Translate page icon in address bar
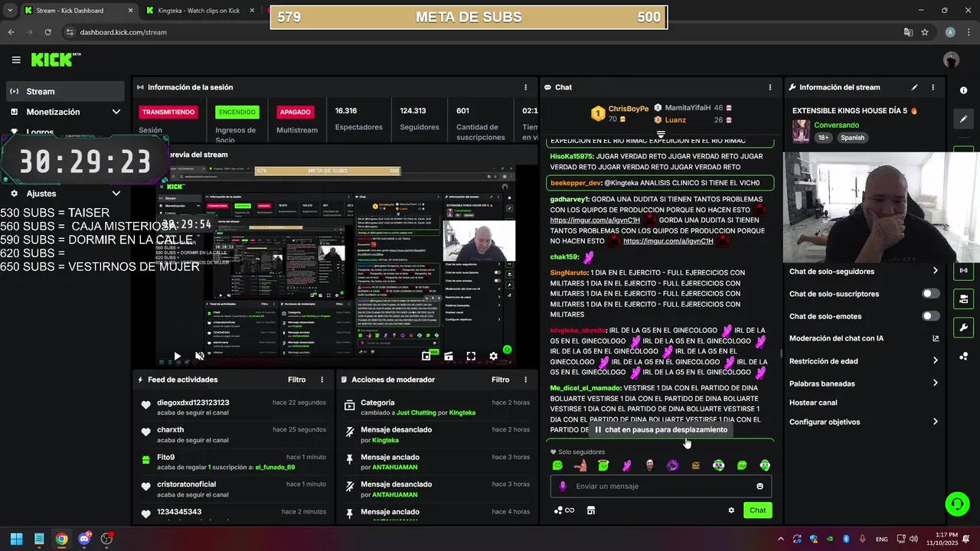 (908, 32)
